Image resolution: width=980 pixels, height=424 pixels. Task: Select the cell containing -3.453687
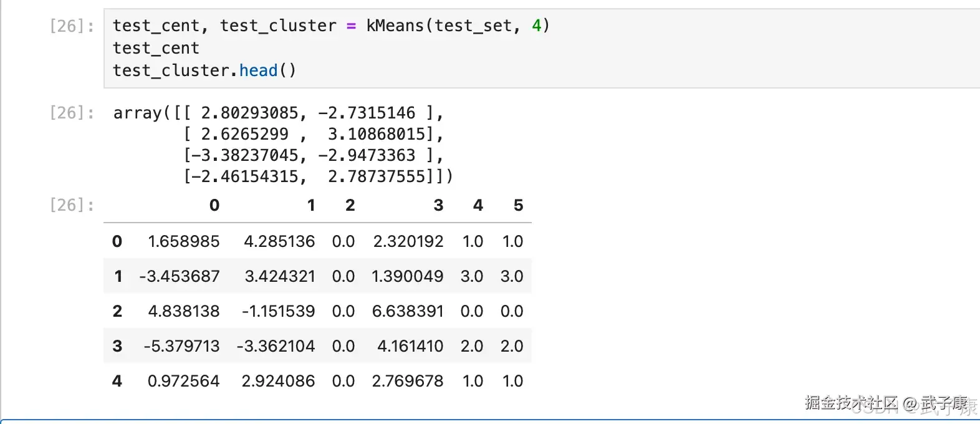point(180,276)
